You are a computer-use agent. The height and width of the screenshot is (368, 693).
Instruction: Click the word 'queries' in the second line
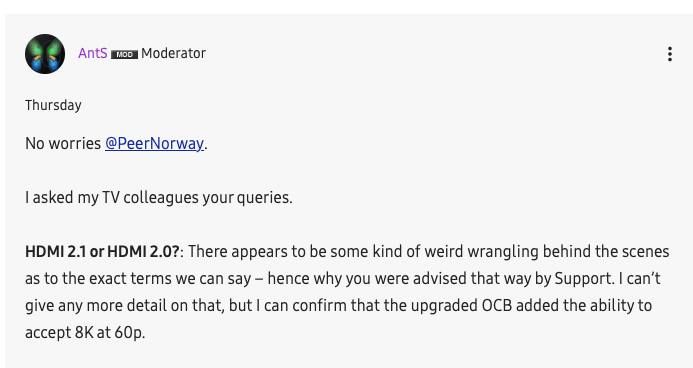(x=263, y=197)
